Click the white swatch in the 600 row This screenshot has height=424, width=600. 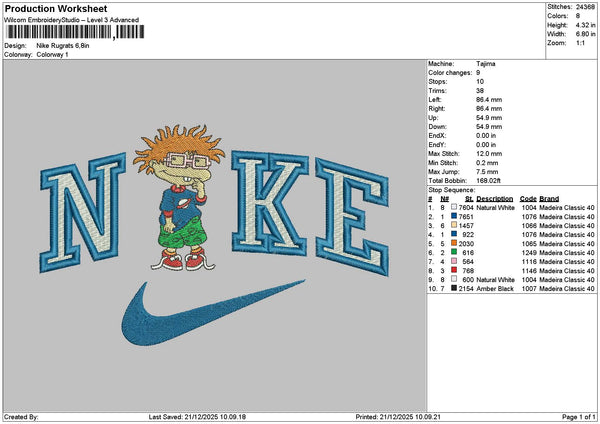(x=454, y=279)
